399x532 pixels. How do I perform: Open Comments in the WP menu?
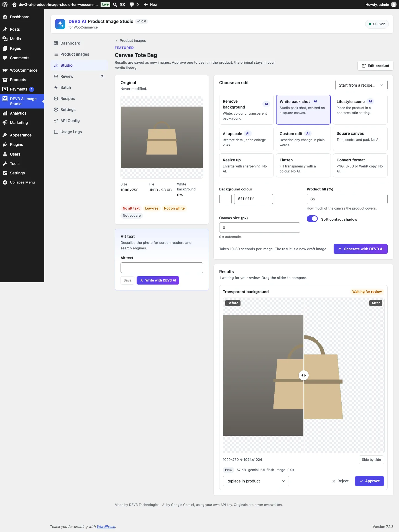click(x=22, y=58)
